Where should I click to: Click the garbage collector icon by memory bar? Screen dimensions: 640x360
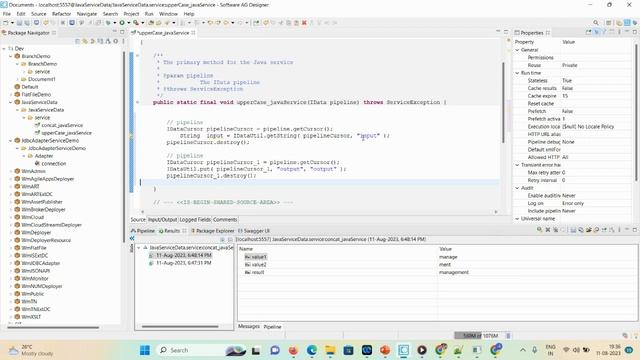(508, 336)
